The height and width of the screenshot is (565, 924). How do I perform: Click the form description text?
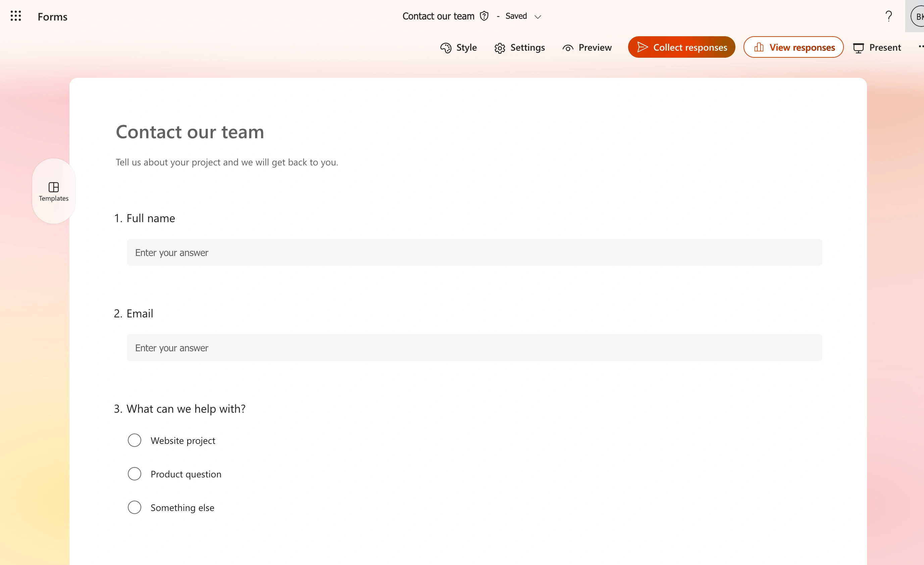[x=227, y=162]
